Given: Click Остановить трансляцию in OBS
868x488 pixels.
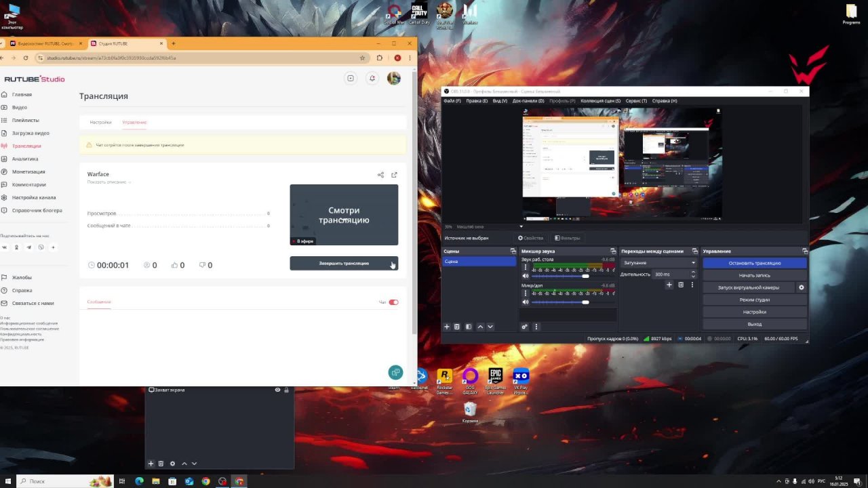Looking at the screenshot, I should [x=755, y=263].
